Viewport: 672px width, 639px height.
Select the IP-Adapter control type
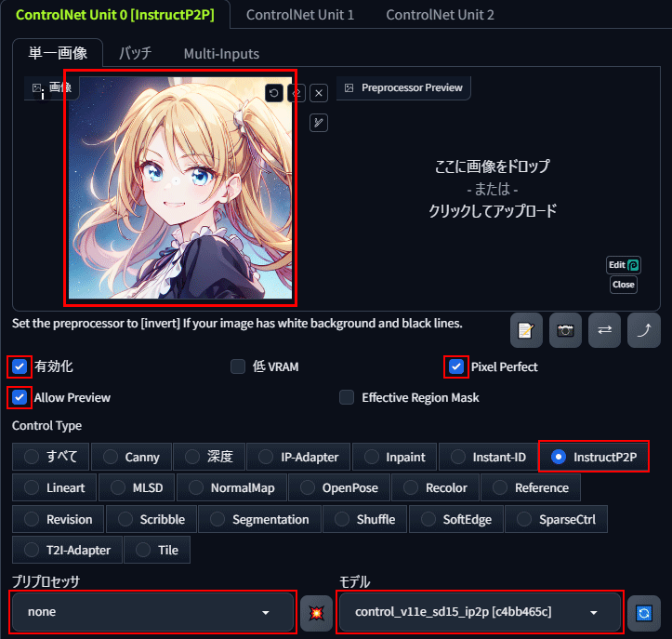(298, 457)
